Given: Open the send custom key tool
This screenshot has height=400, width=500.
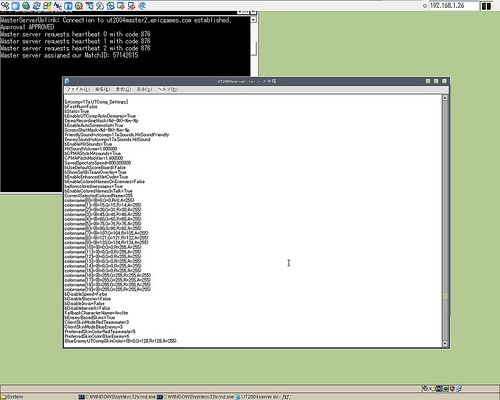Looking at the screenshot, I should (x=58, y=6).
